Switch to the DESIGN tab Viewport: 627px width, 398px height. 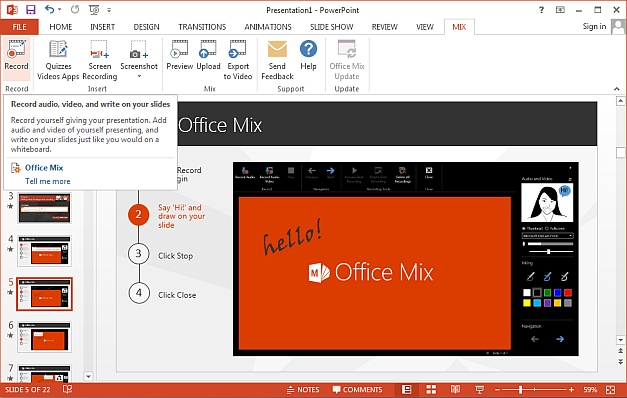(x=146, y=27)
